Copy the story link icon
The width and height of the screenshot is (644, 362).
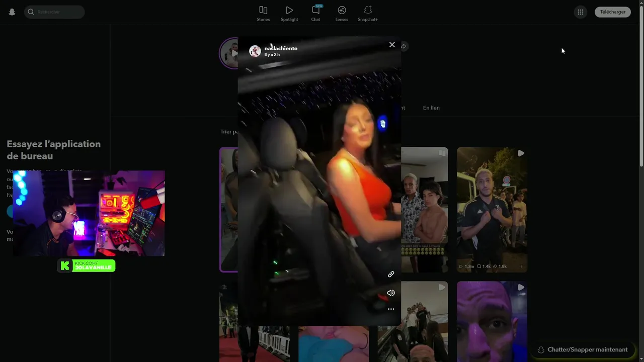(x=391, y=274)
